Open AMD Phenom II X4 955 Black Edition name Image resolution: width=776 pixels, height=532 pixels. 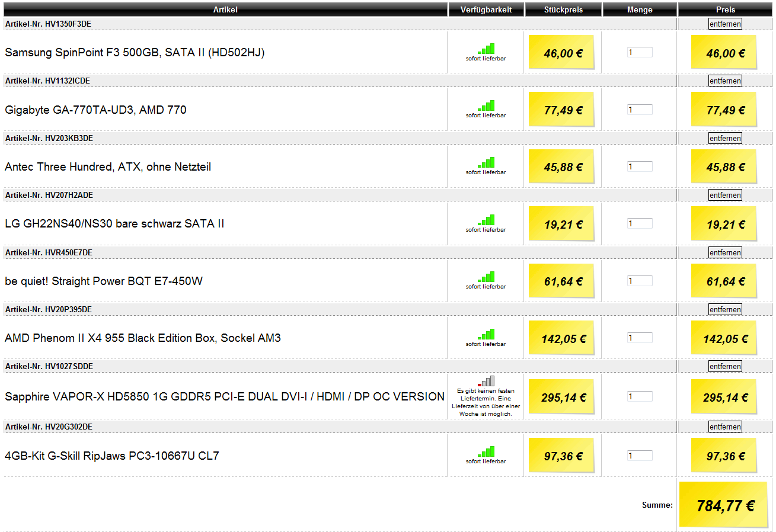[143, 338]
